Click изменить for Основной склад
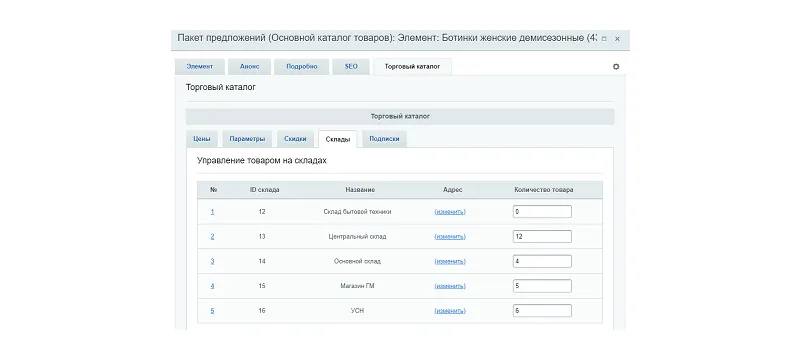This screenshot has height=360, width=800. pos(450,261)
